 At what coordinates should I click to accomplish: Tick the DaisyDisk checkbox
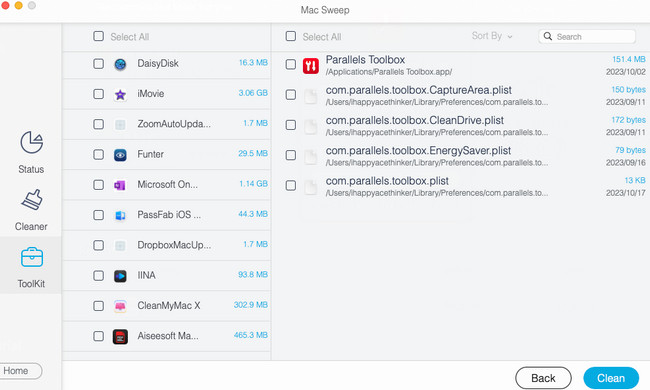tap(99, 63)
